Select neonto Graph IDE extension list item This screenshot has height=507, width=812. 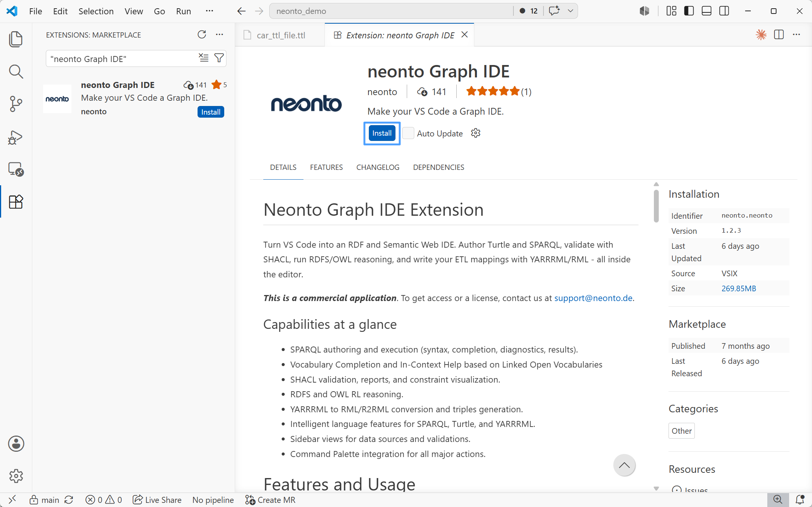click(135, 98)
